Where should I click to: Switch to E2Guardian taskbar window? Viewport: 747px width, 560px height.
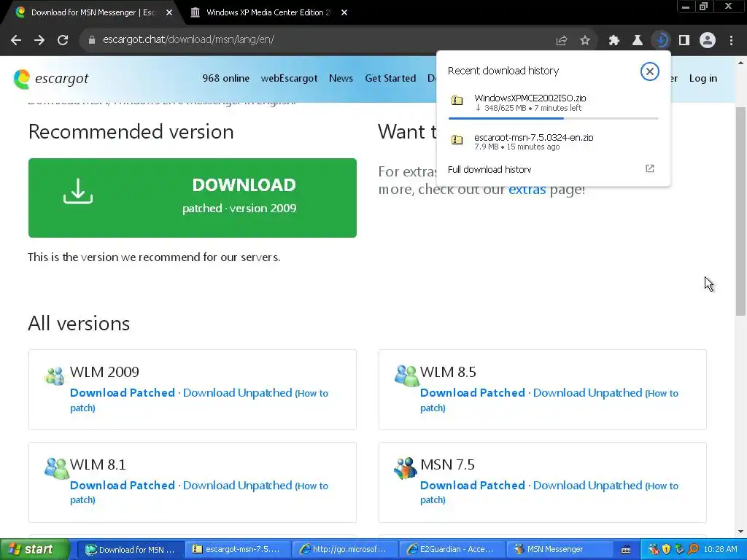click(x=451, y=550)
